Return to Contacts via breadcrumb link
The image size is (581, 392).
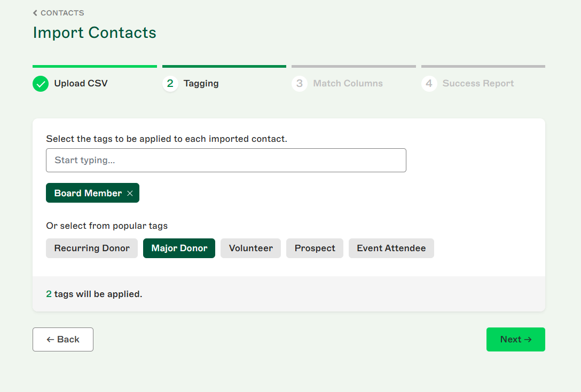coord(62,13)
